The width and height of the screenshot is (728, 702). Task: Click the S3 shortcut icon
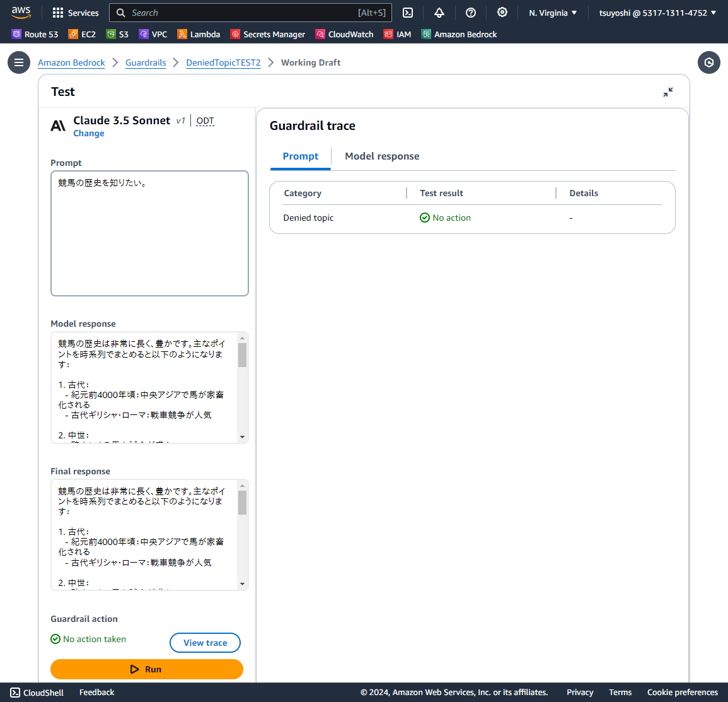click(110, 34)
